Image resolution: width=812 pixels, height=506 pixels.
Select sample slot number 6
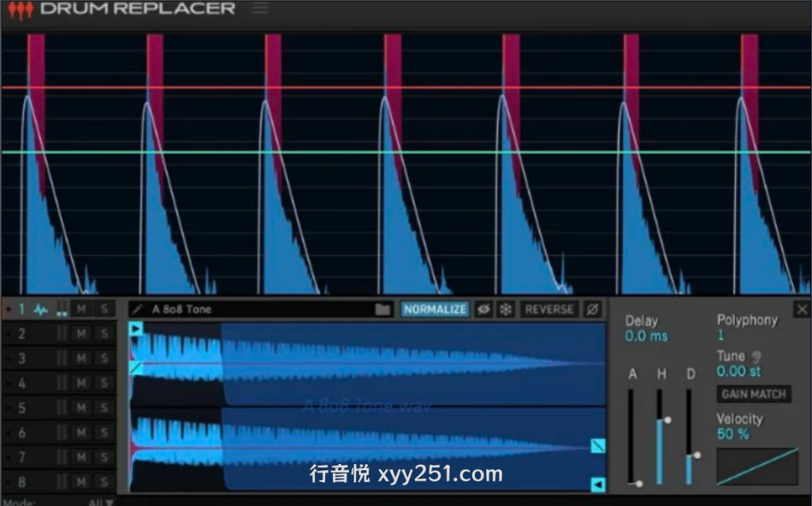click(x=21, y=433)
